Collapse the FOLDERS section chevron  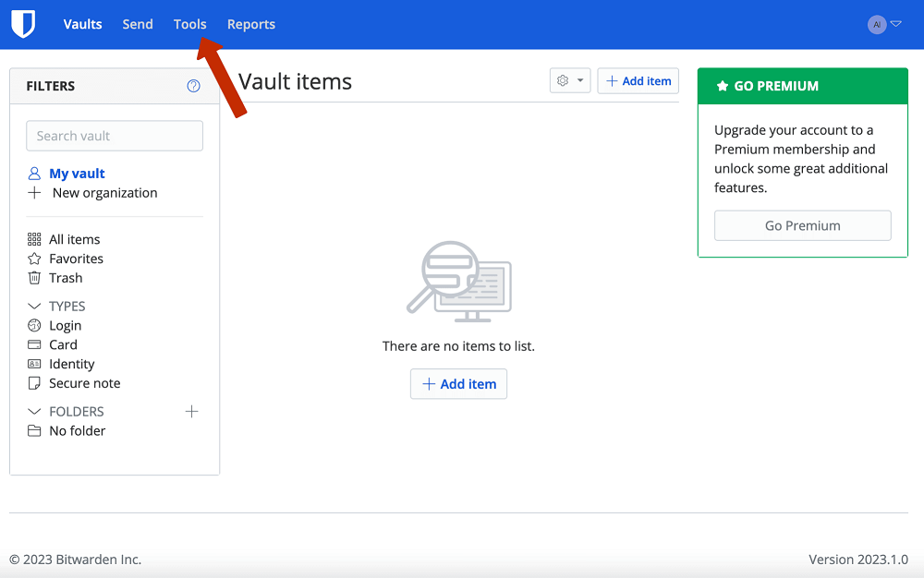34,412
